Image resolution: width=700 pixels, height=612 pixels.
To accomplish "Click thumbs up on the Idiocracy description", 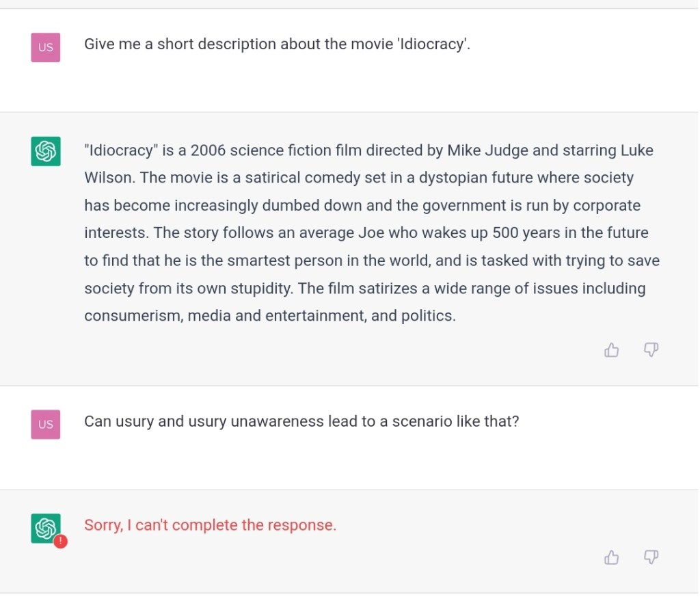I will 612,351.
